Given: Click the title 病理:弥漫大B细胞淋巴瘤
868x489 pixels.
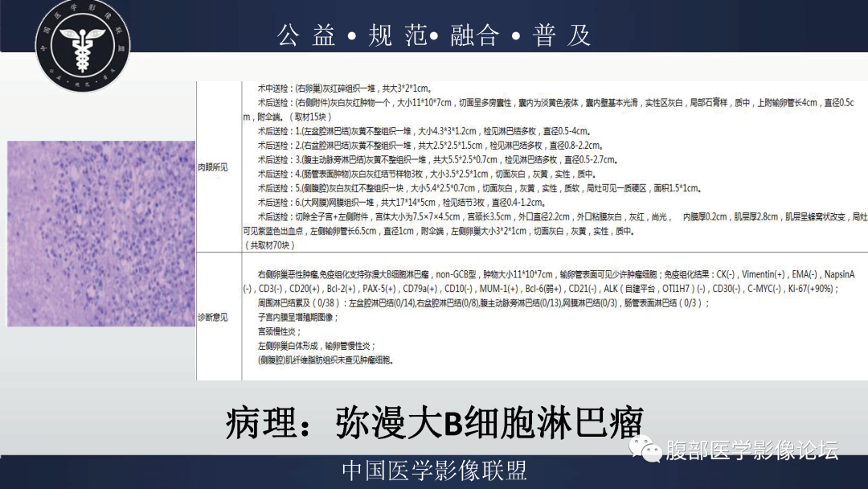Looking at the screenshot, I should tap(435, 424).
